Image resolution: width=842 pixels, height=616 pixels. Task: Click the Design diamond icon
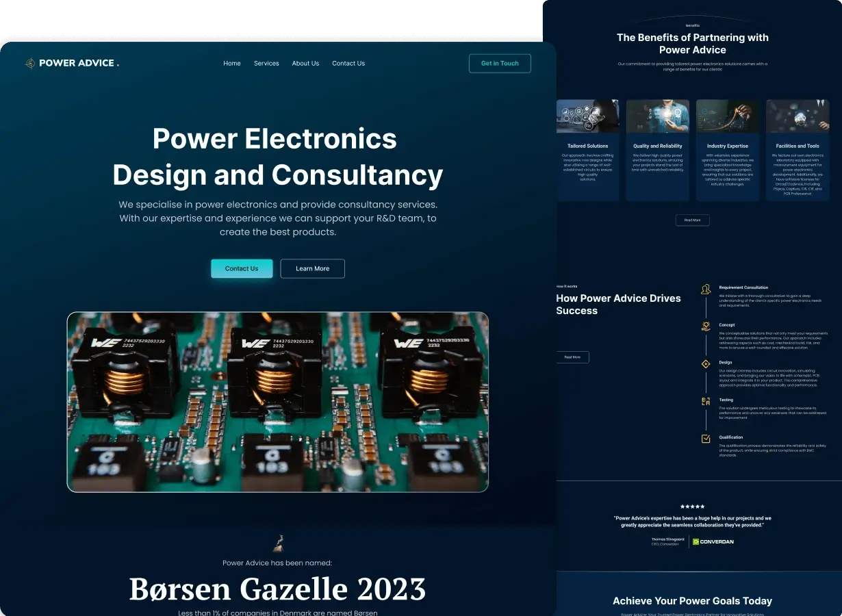706,363
